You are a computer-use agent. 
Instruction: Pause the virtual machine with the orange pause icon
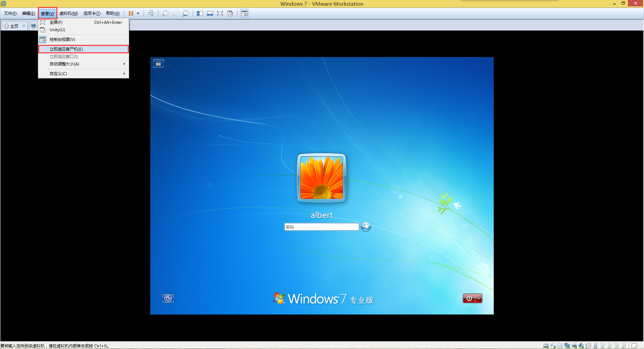pyautogui.click(x=131, y=13)
